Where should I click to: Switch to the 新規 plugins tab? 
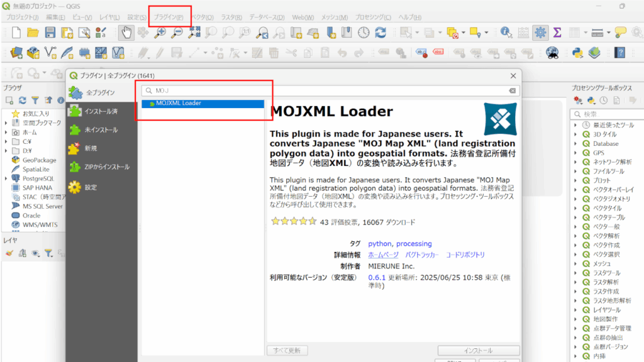[x=101, y=148]
